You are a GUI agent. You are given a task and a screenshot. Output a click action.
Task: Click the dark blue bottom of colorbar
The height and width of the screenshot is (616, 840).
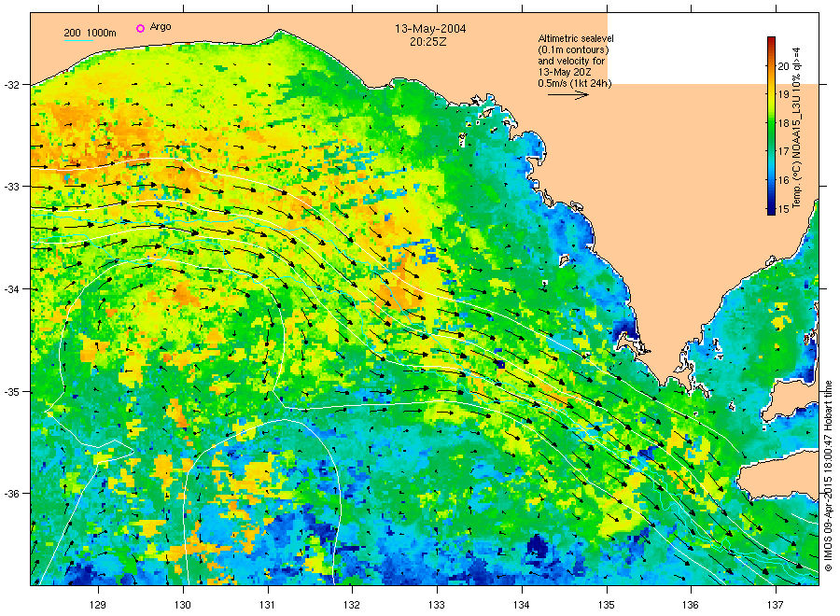tap(771, 210)
